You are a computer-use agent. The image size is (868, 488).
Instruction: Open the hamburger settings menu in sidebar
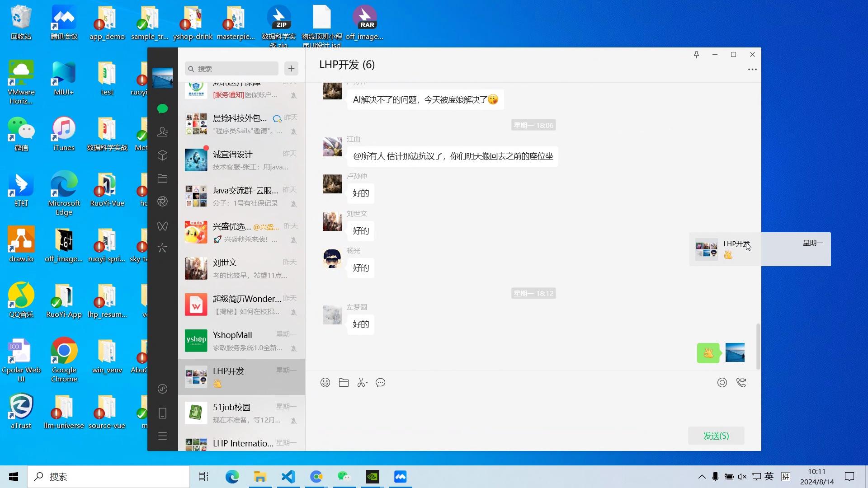[162, 436]
